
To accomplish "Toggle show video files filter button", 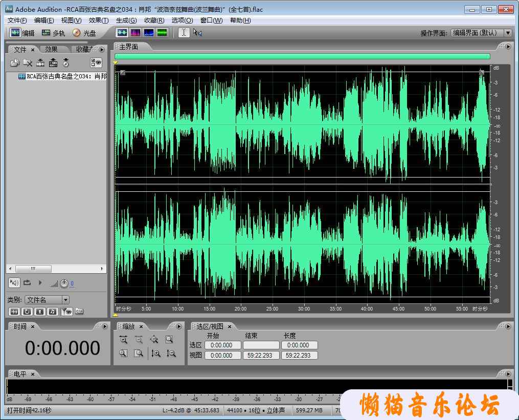I will 40,312.
